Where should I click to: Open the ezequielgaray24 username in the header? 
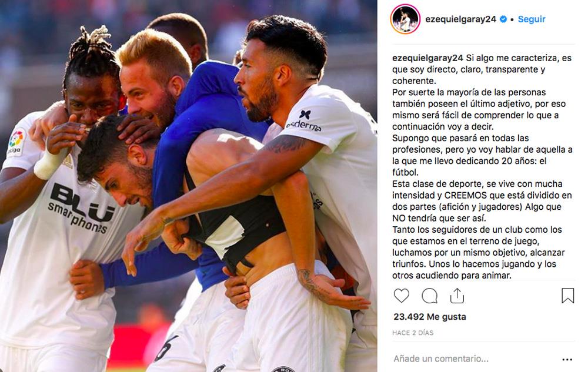coord(460,19)
